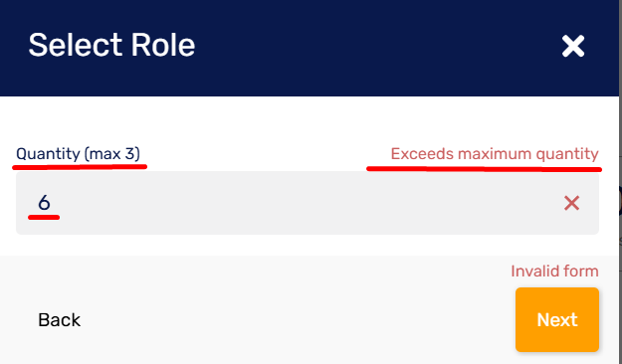Dismiss the dialog using white X icon

tap(573, 46)
